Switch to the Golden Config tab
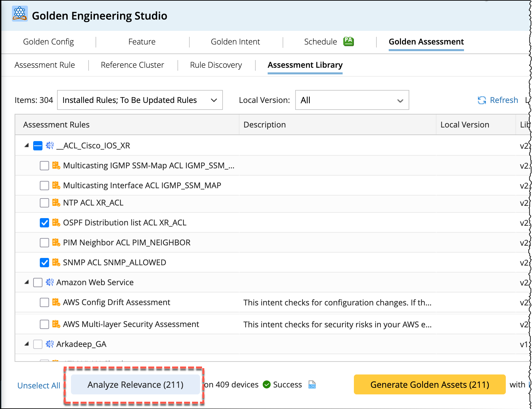 point(48,42)
